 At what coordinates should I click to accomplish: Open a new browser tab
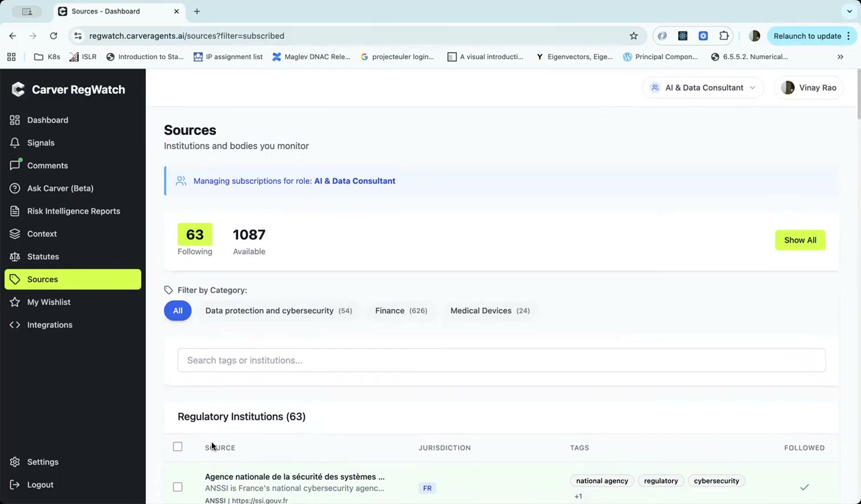tap(197, 11)
